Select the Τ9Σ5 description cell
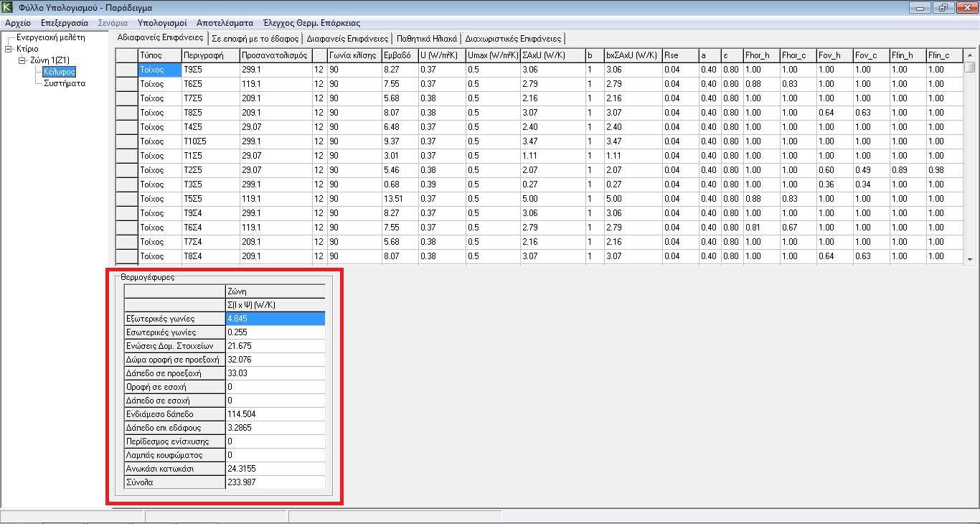The image size is (980, 524). [x=210, y=70]
